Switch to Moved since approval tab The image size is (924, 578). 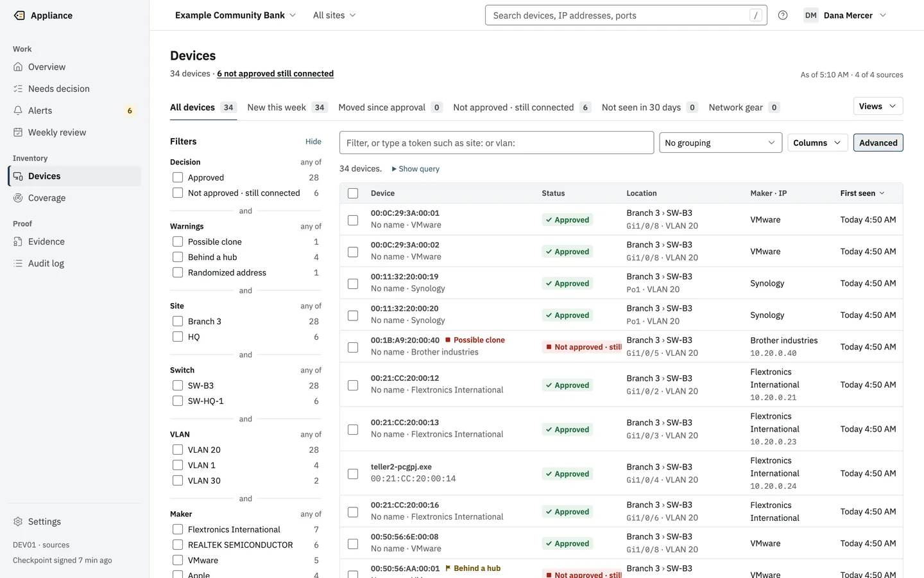pyautogui.click(x=391, y=107)
